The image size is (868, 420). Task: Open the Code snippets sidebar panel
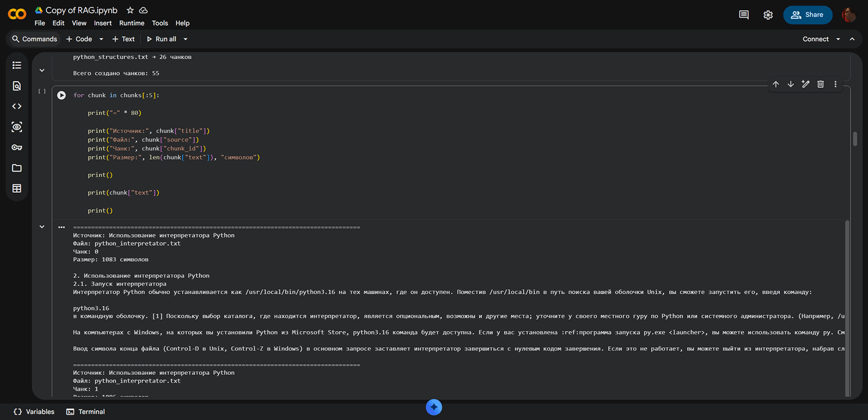click(x=17, y=106)
